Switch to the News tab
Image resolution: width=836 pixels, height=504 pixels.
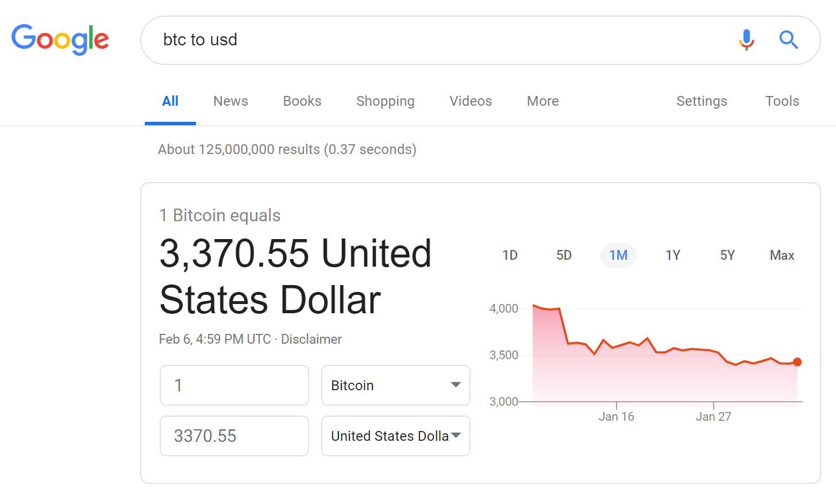230,101
